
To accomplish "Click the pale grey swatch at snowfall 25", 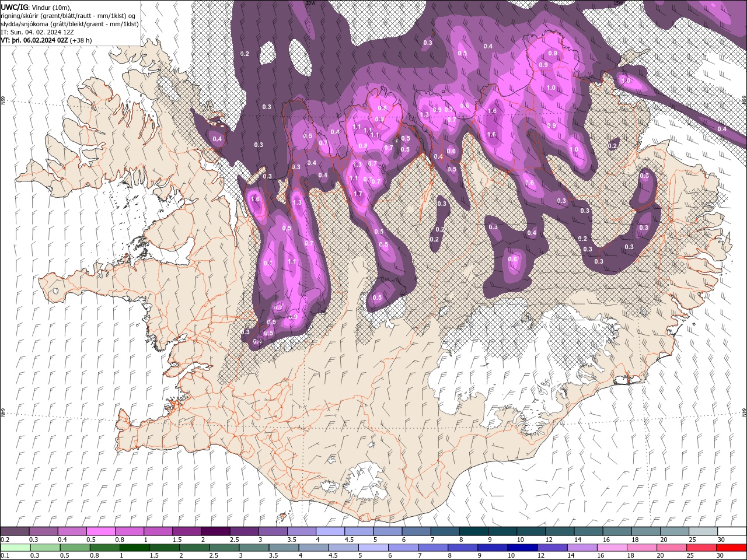I will click(703, 531).
